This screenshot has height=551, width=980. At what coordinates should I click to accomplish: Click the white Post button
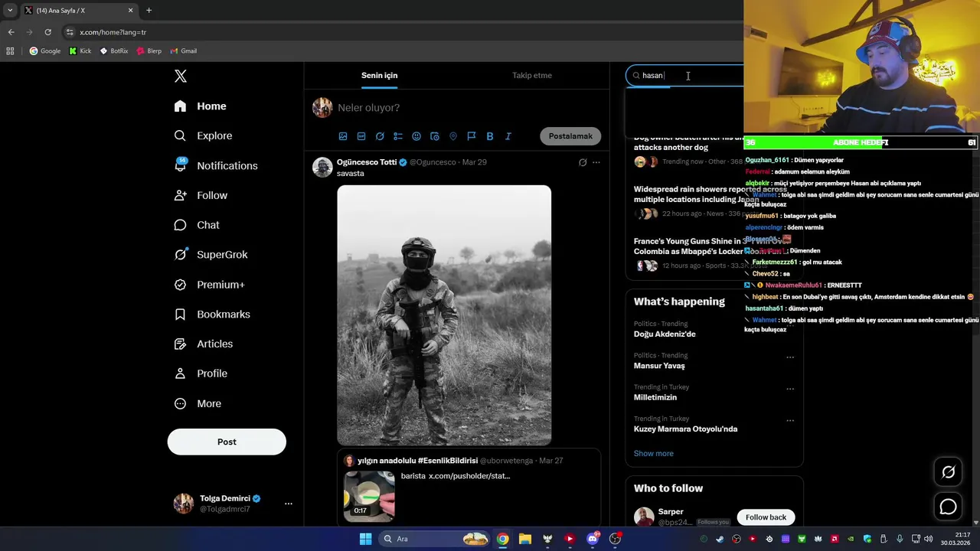tap(227, 442)
